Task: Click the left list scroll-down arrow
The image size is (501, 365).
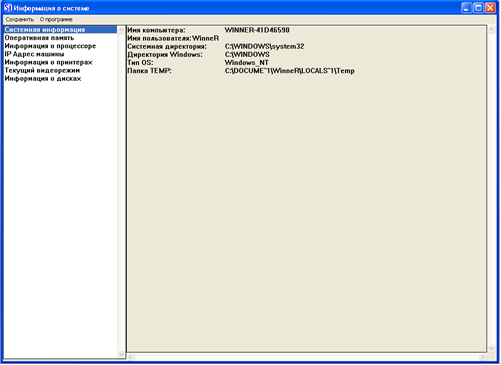Action: [121, 354]
